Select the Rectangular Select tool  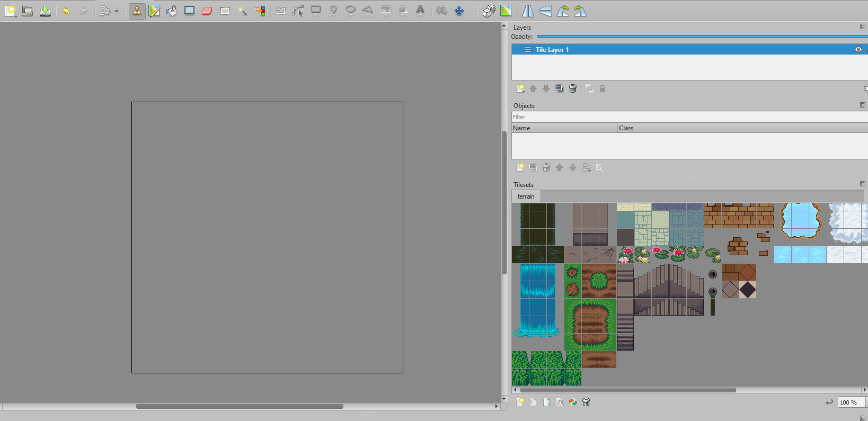point(225,11)
